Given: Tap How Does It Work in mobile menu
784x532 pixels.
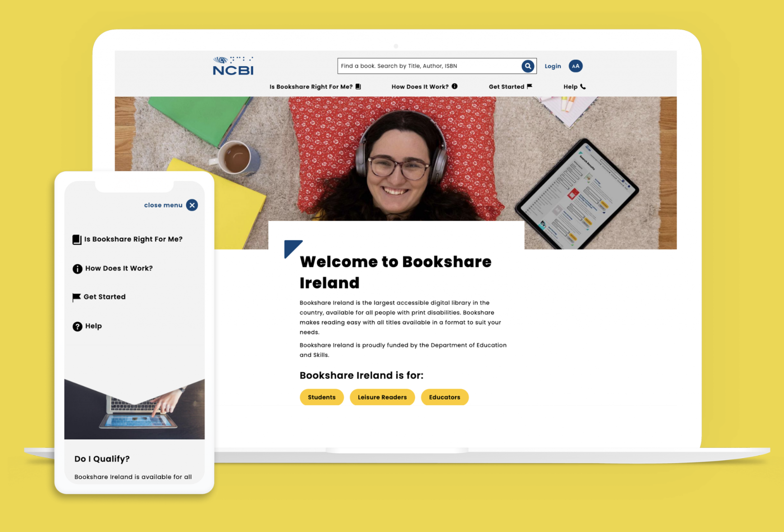Looking at the screenshot, I should 119,268.
